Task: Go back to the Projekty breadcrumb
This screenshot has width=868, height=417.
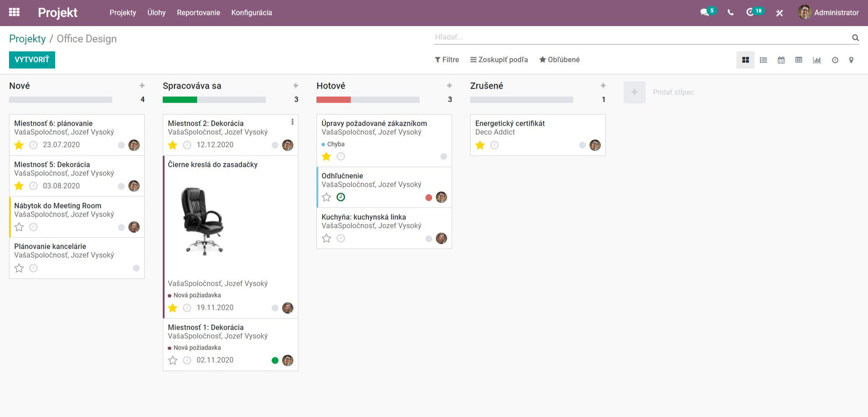Action: tap(28, 39)
